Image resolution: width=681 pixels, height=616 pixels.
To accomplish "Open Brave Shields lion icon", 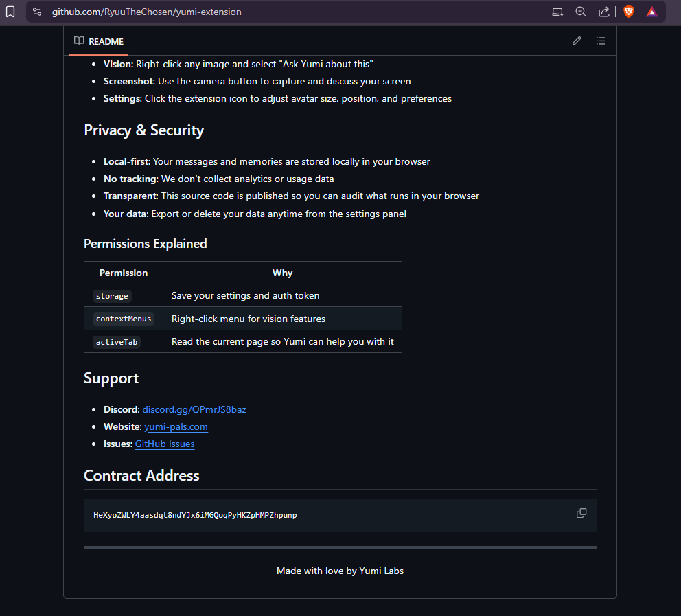I will (628, 12).
